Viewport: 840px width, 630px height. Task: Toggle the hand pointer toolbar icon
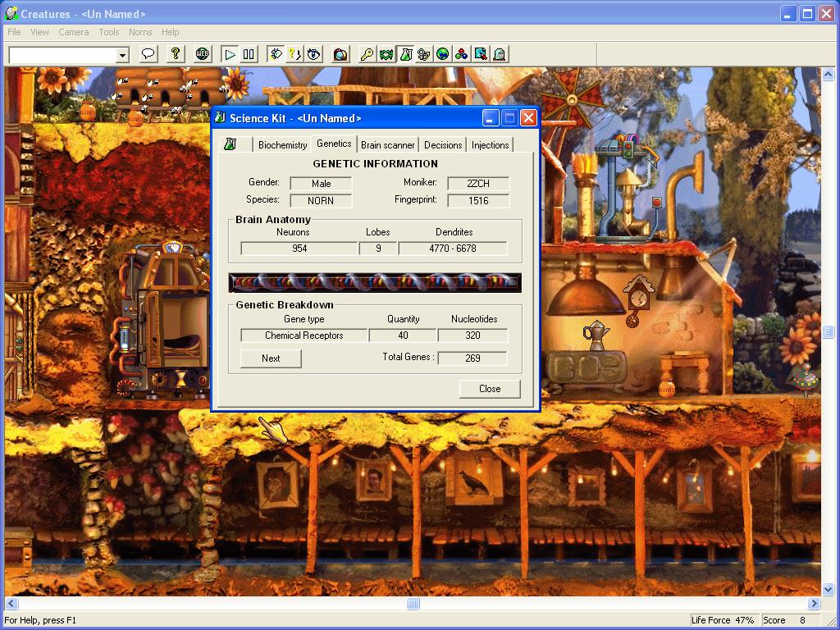coord(276,54)
